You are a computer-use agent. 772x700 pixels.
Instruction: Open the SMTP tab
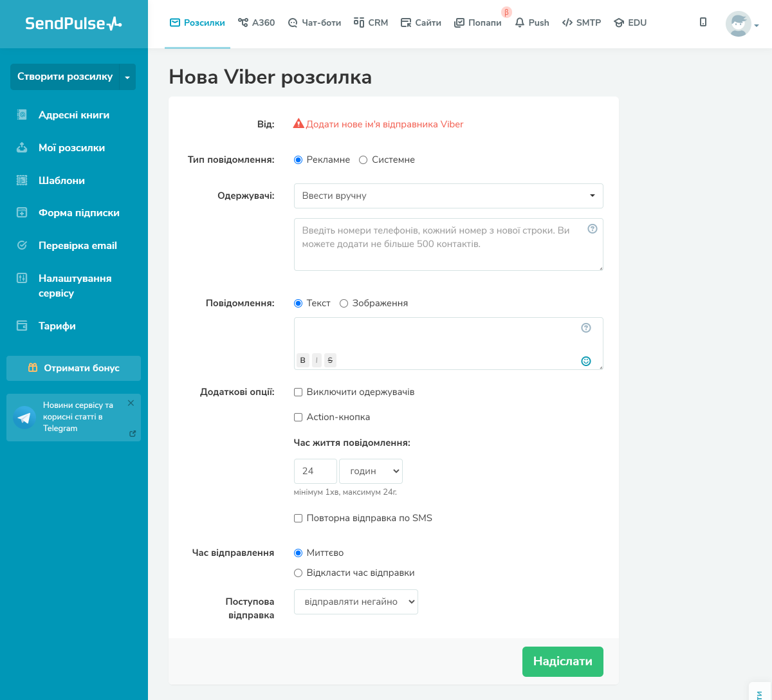tap(582, 23)
